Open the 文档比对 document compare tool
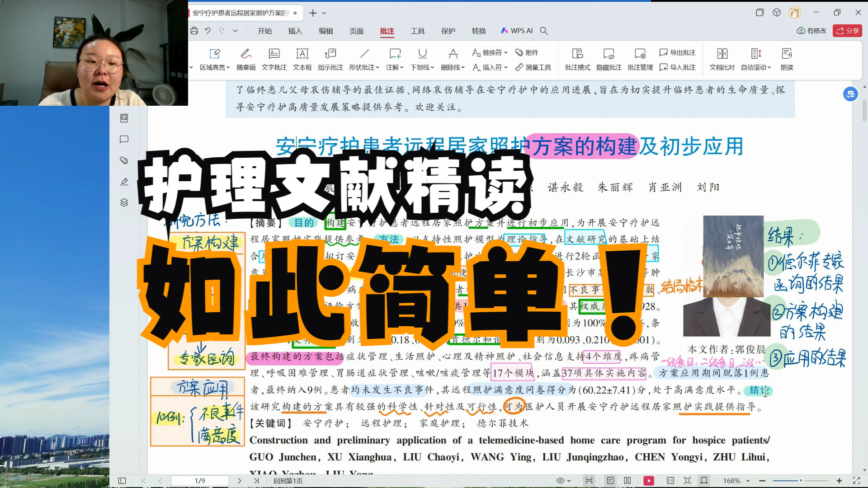 tap(722, 60)
